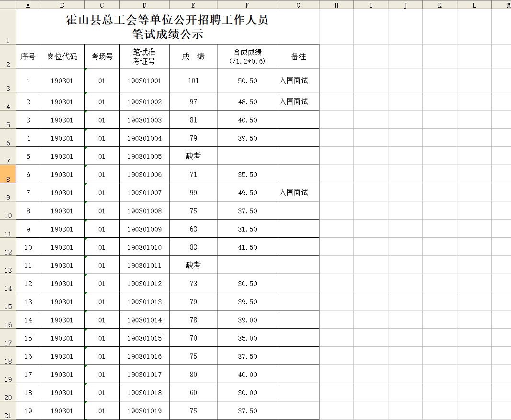The image size is (511, 420).
Task: Select ticket number 190301016
Action: [144, 356]
